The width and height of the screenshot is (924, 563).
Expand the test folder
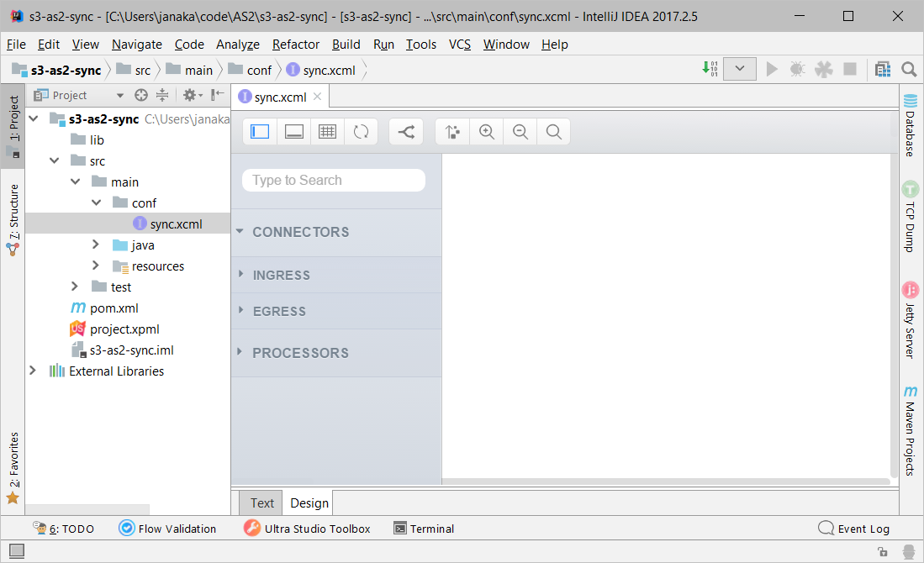tap(75, 287)
